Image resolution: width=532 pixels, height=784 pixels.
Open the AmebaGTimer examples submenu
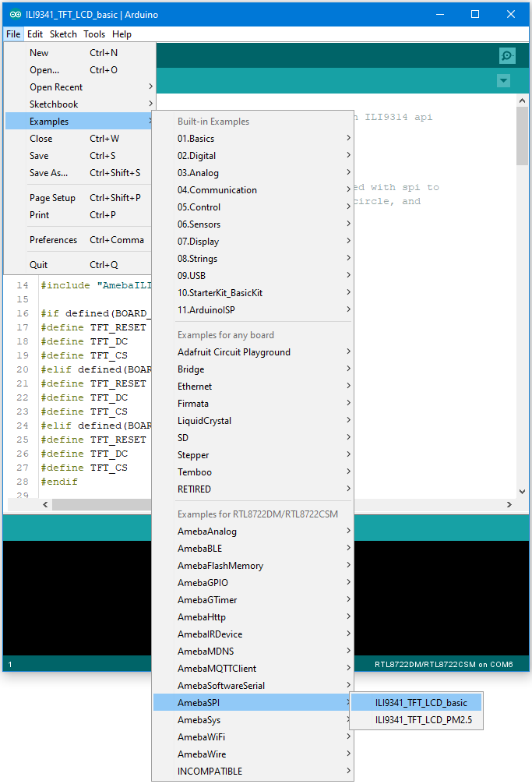(x=253, y=599)
